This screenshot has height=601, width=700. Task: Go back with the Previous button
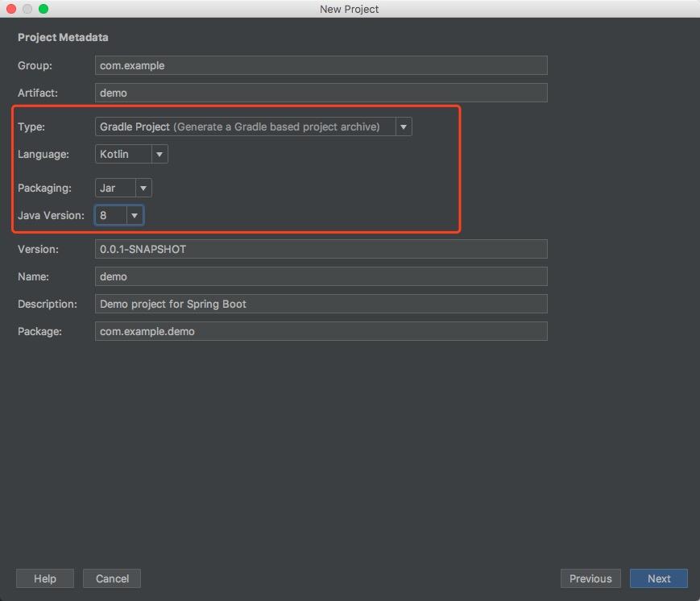[590, 578]
